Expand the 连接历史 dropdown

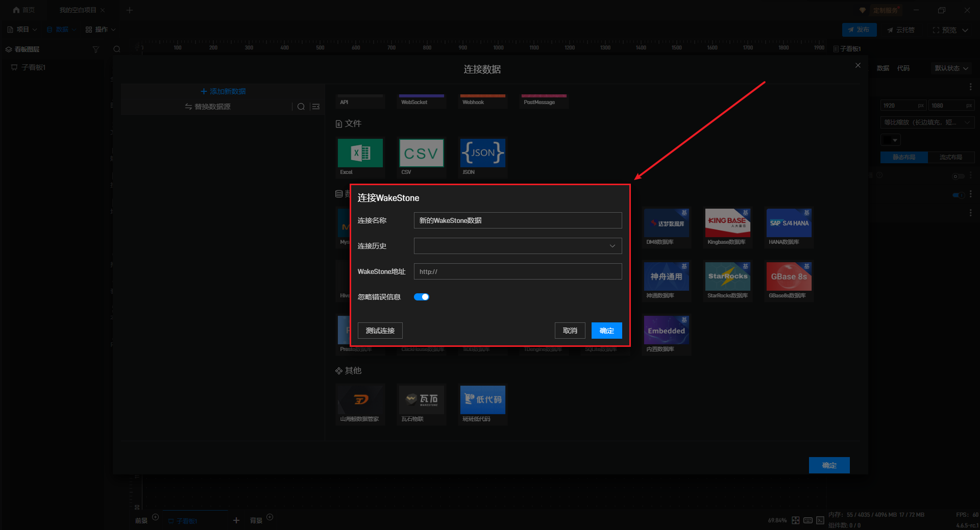point(518,246)
